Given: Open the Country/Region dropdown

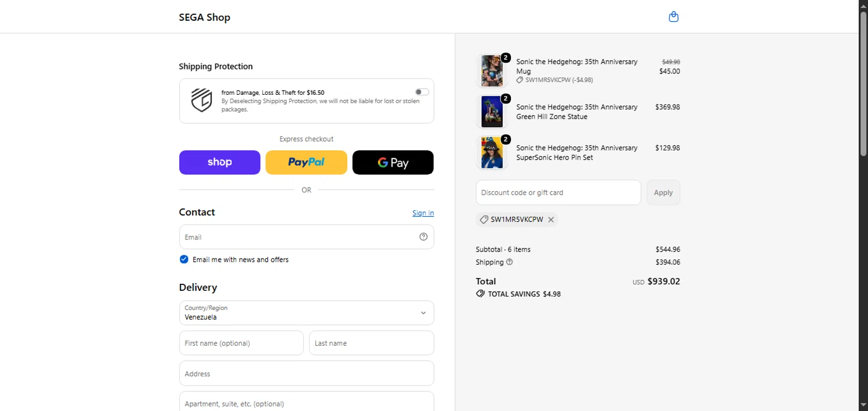Looking at the screenshot, I should [x=307, y=313].
